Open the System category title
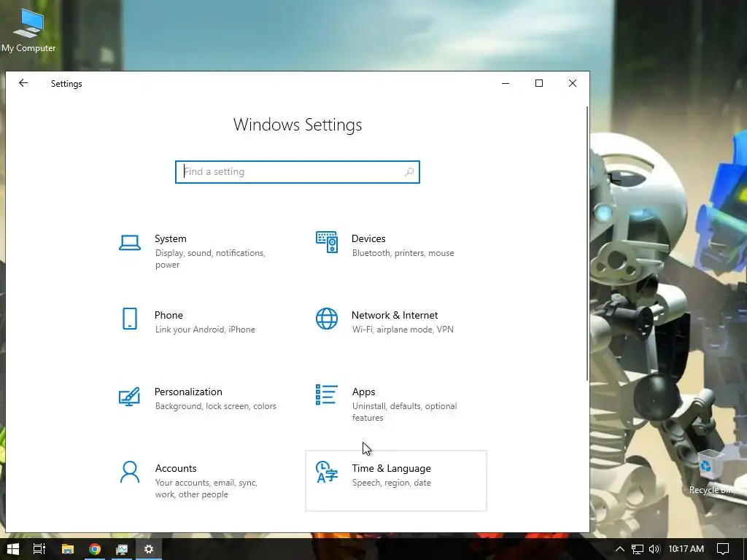 [171, 238]
